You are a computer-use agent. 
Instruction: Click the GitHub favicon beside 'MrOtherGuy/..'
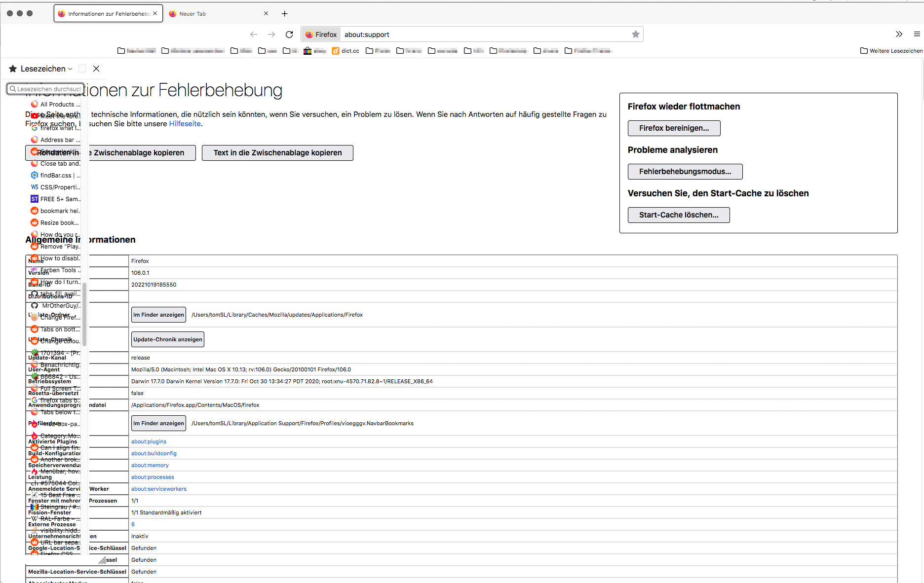[35, 305]
